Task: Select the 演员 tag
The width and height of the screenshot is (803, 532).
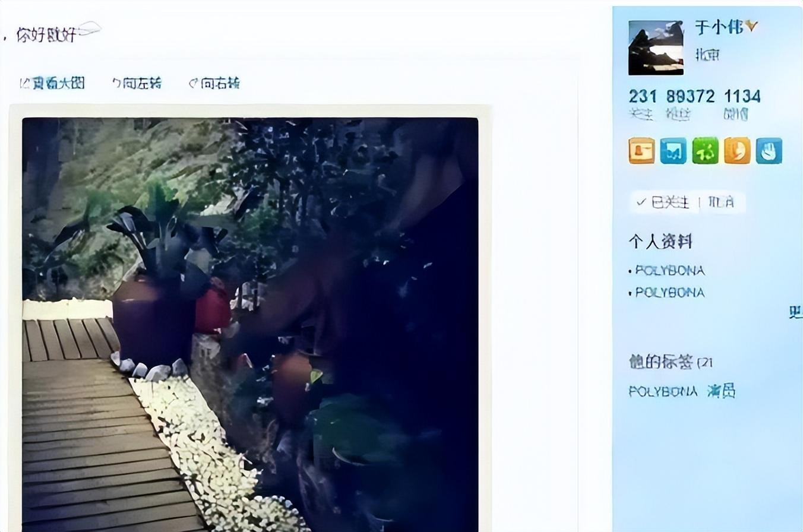Action: click(721, 391)
